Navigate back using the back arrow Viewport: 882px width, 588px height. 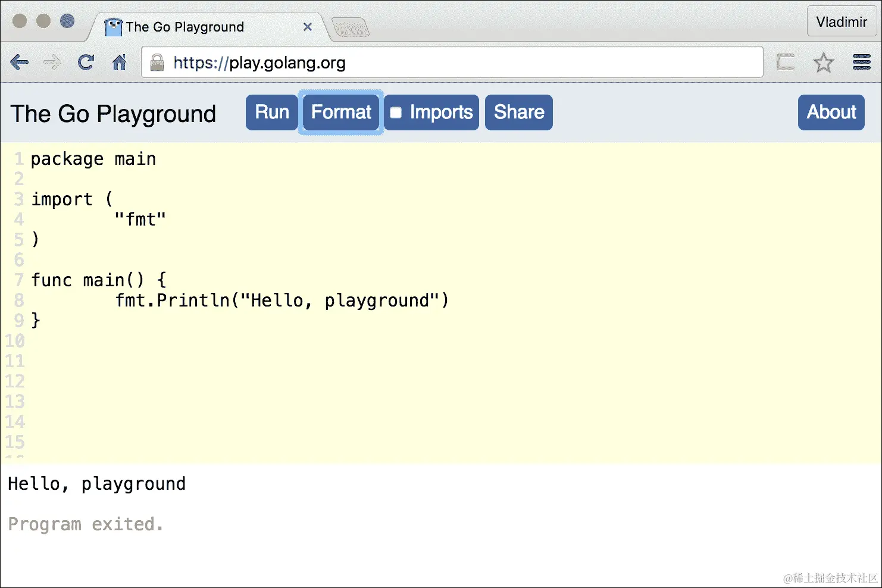(19, 62)
